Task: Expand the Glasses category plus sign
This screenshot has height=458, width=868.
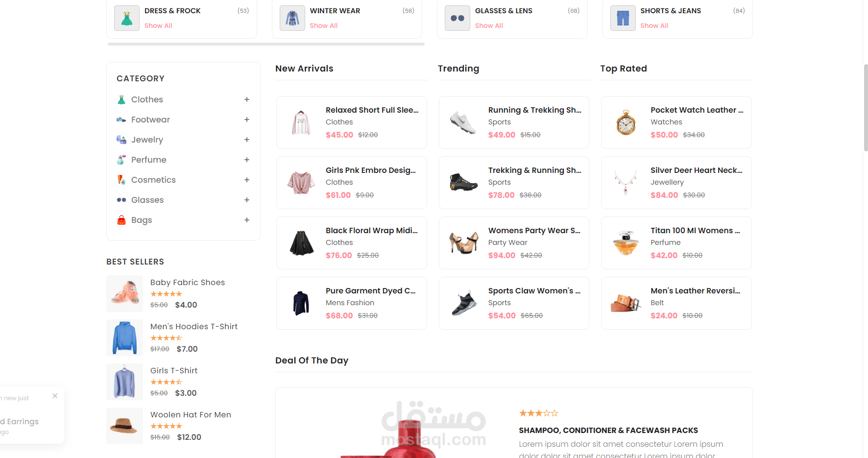Action: pyautogui.click(x=247, y=200)
